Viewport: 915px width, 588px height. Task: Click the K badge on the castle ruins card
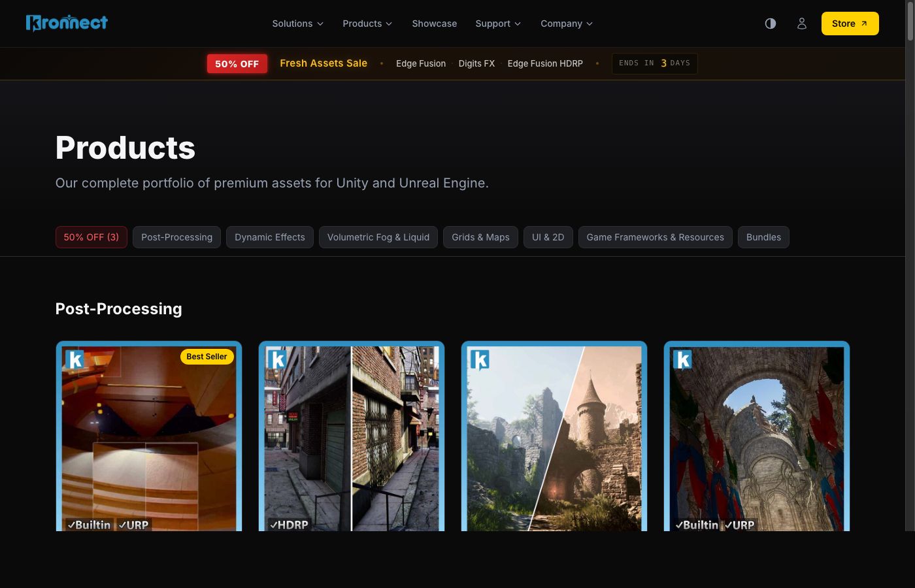[x=480, y=359]
